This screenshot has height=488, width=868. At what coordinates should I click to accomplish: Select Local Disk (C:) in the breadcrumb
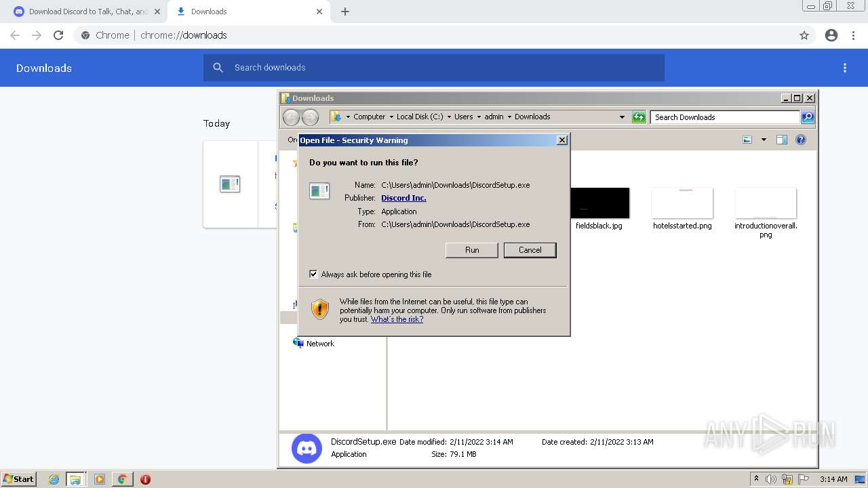pyautogui.click(x=420, y=117)
